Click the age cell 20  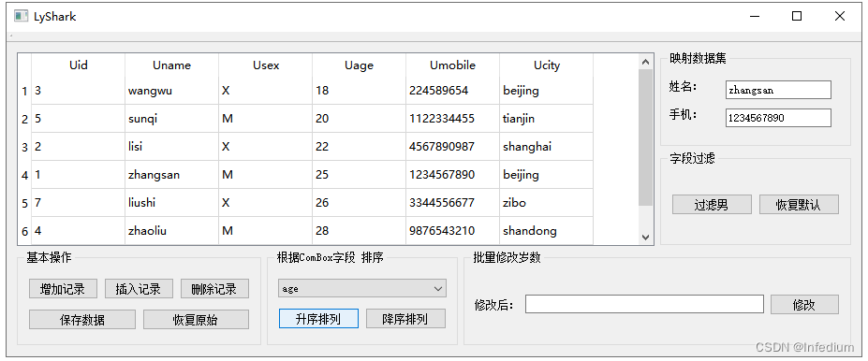[x=359, y=119]
